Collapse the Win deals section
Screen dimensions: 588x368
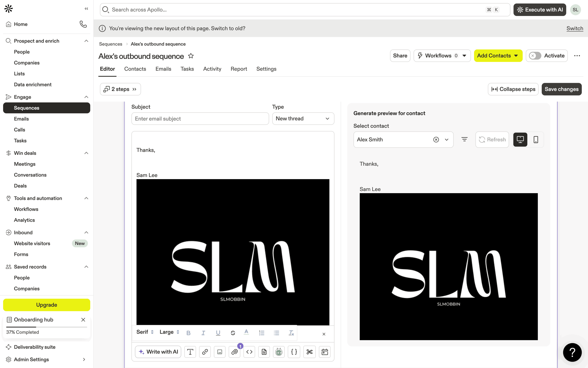click(x=86, y=153)
